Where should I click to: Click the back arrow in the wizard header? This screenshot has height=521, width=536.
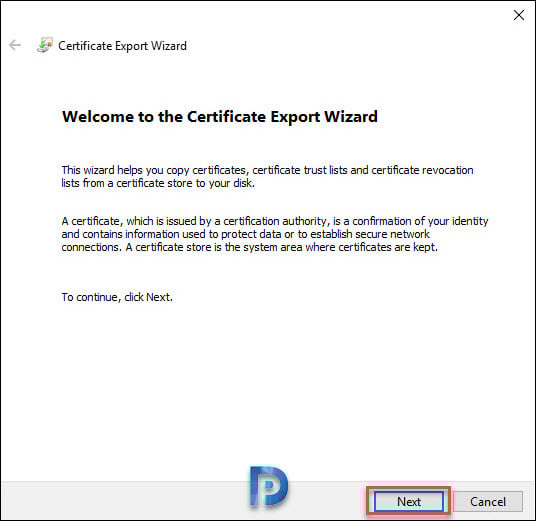click(x=15, y=45)
